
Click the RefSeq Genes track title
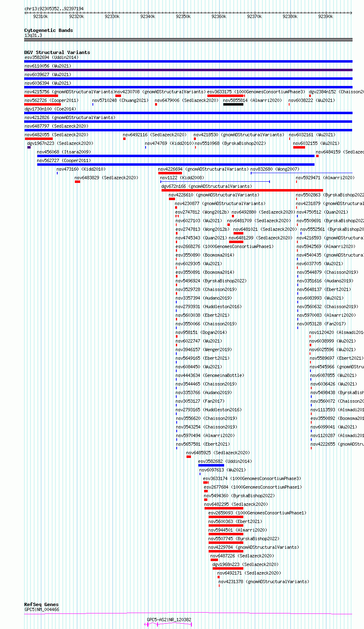point(41,604)
